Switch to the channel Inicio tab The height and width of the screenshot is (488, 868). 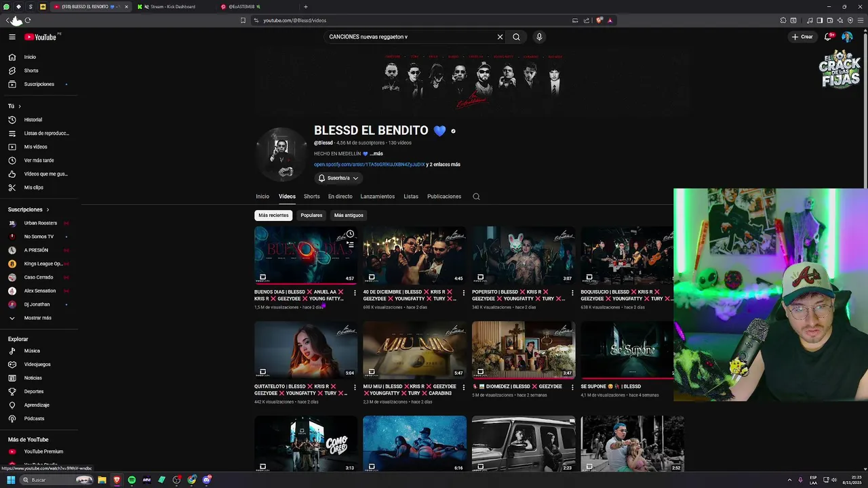click(262, 197)
